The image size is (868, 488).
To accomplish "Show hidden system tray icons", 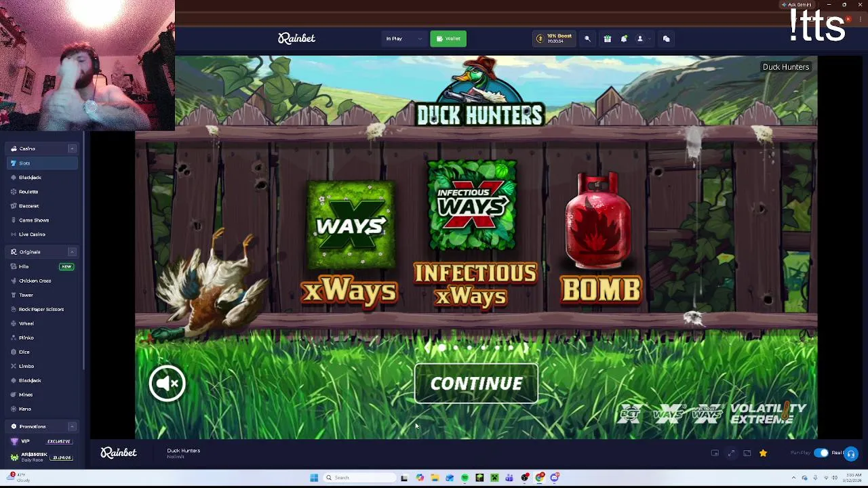I will (793, 479).
